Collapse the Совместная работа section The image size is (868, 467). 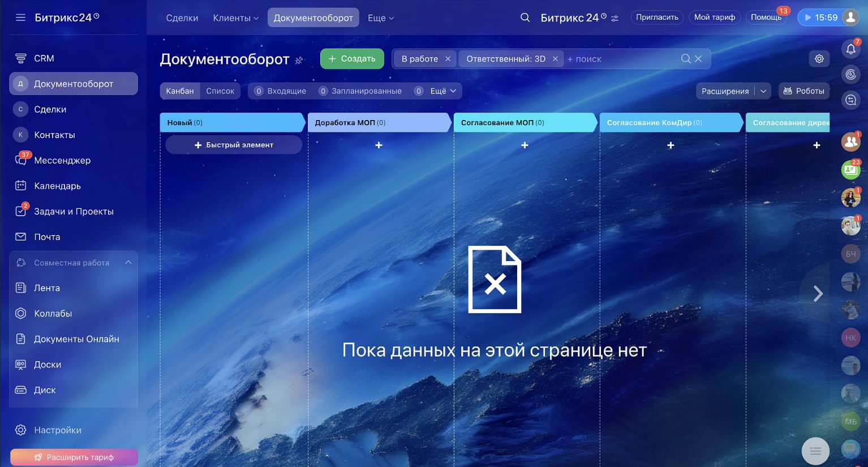click(x=128, y=263)
